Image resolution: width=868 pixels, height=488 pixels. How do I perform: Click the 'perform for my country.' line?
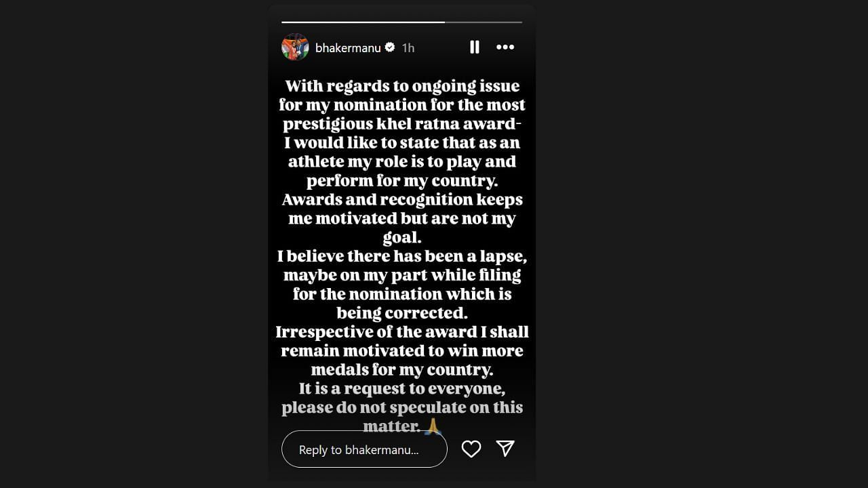click(401, 181)
